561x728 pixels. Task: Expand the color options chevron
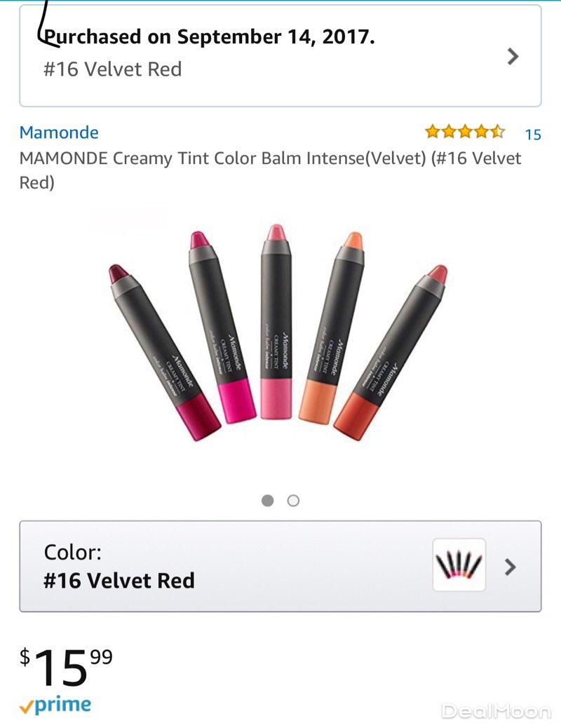point(511,567)
